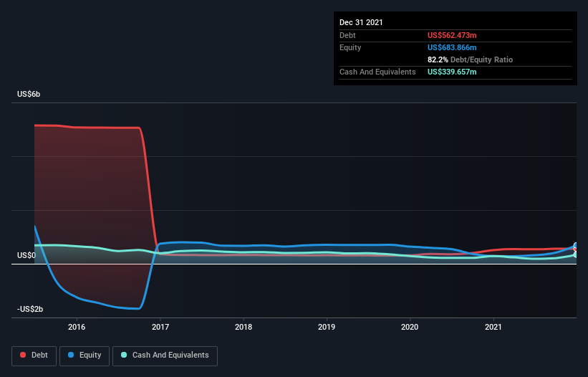Toggle Cash And Equivalents legend button
588x377 pixels.
165,355
